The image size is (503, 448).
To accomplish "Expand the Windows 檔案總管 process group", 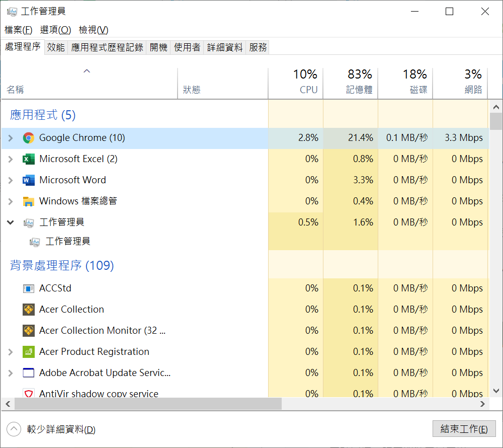I will coord(10,201).
